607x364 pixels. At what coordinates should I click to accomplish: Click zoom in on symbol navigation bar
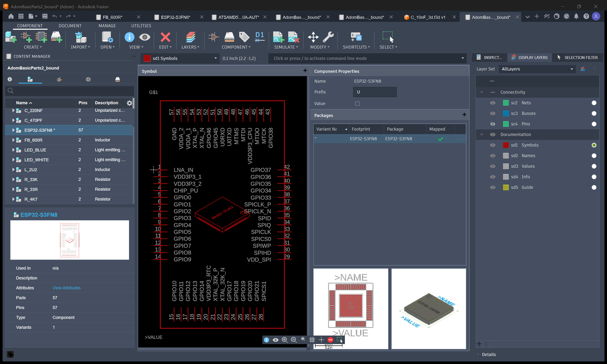point(285,340)
